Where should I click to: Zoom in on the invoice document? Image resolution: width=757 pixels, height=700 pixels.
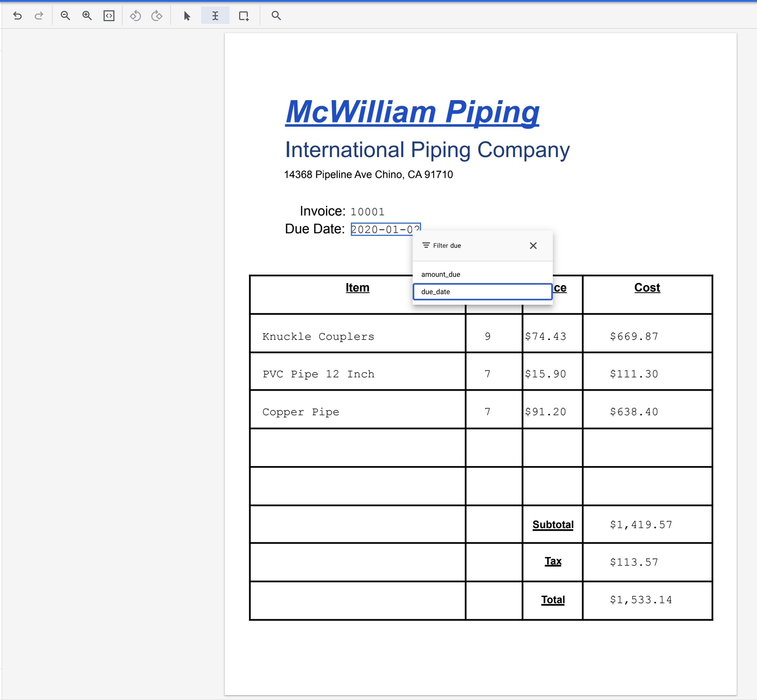coord(87,16)
